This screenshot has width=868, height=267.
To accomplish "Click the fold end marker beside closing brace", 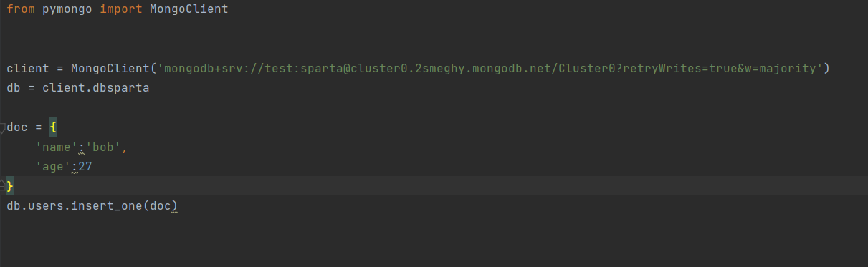I will (x=3, y=185).
